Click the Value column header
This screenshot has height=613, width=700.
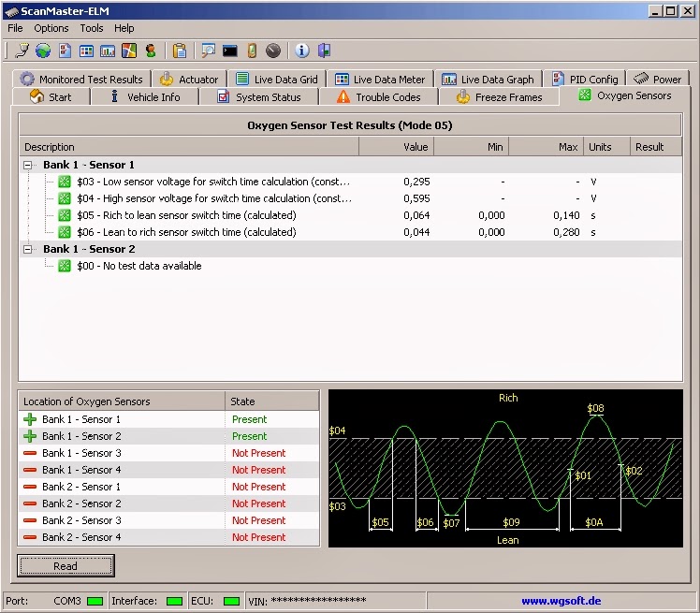coord(397,147)
